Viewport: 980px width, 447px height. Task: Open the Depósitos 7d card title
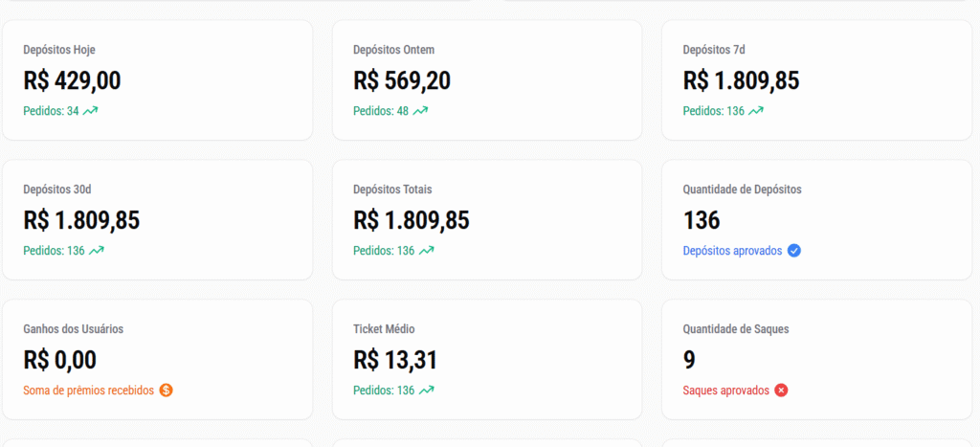click(713, 50)
